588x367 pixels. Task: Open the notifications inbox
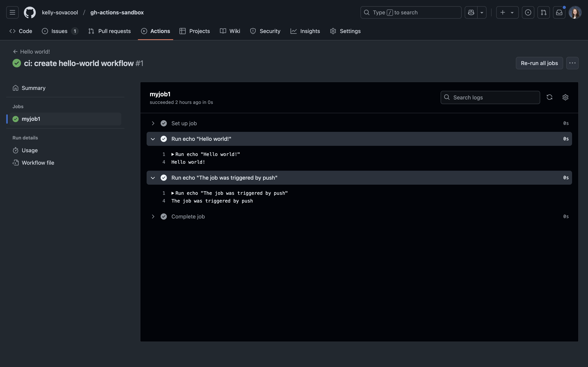tap(559, 12)
